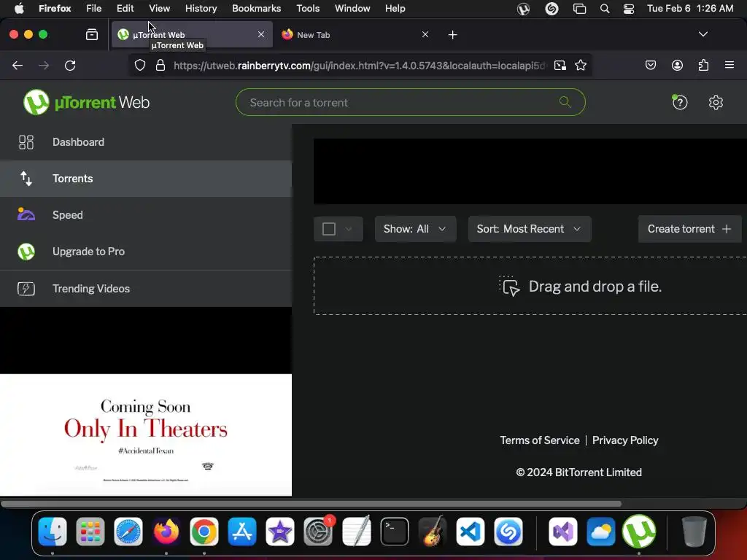
Task: Go back with the browser back arrow
Action: [18, 66]
